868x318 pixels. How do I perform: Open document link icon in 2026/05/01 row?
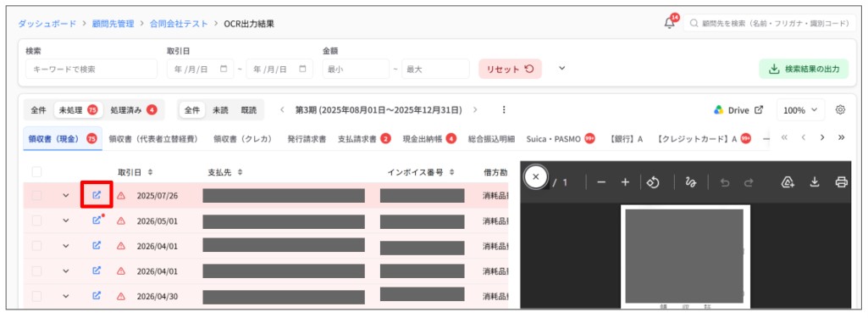coord(97,220)
